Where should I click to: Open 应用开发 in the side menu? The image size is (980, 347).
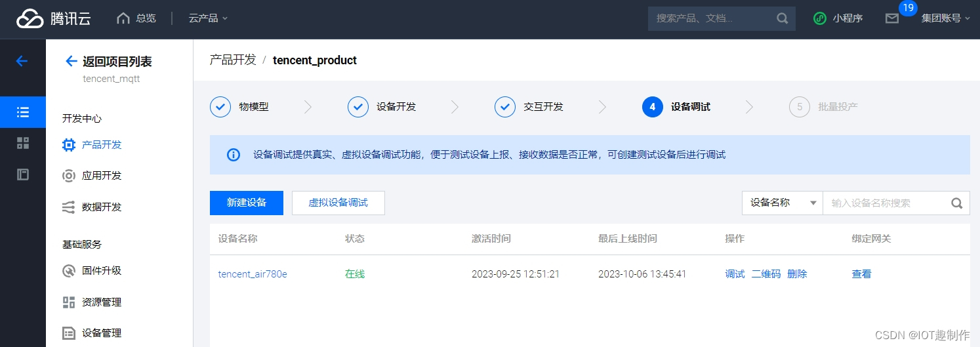102,176
